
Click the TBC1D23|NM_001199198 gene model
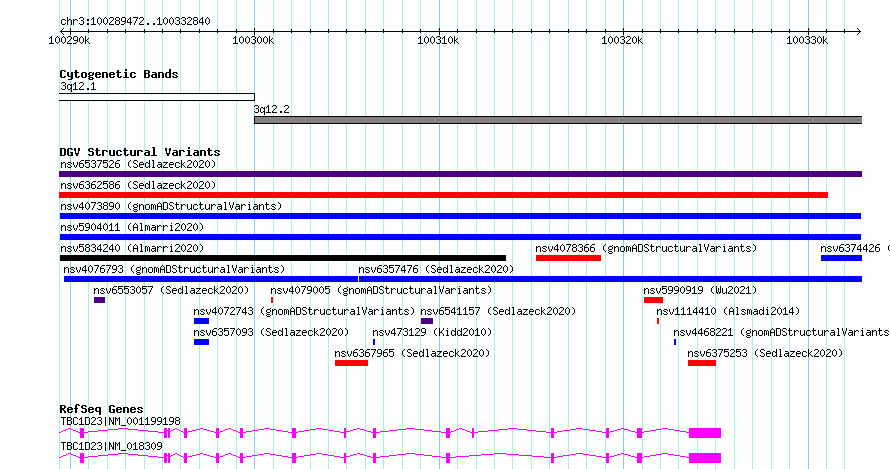(x=390, y=433)
